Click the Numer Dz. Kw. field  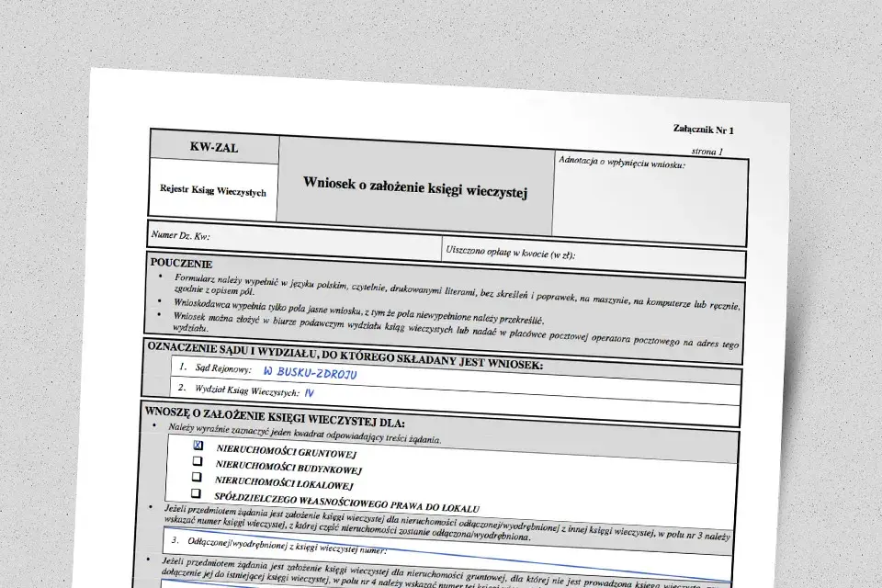pyautogui.click(x=295, y=241)
